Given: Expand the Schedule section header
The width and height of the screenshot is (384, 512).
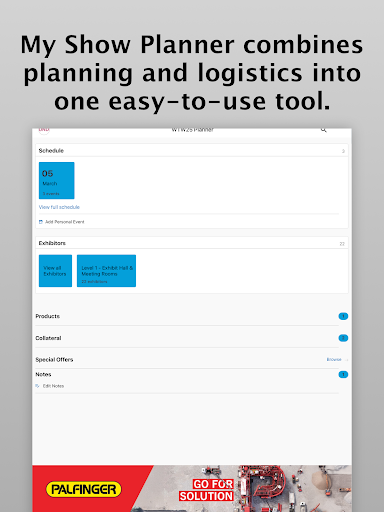Looking at the screenshot, I should pyautogui.click(x=192, y=151).
